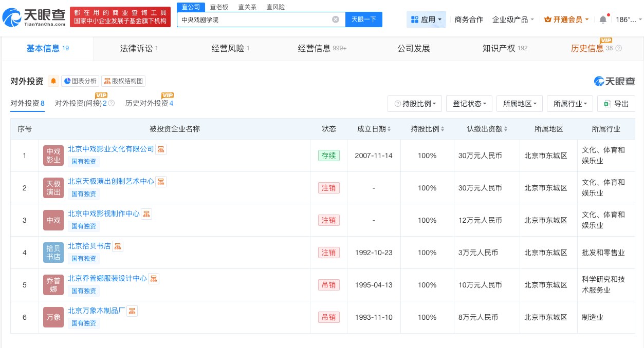Click monitoring bell next to 对外投资 heading
The image size is (644, 348).
(x=53, y=81)
